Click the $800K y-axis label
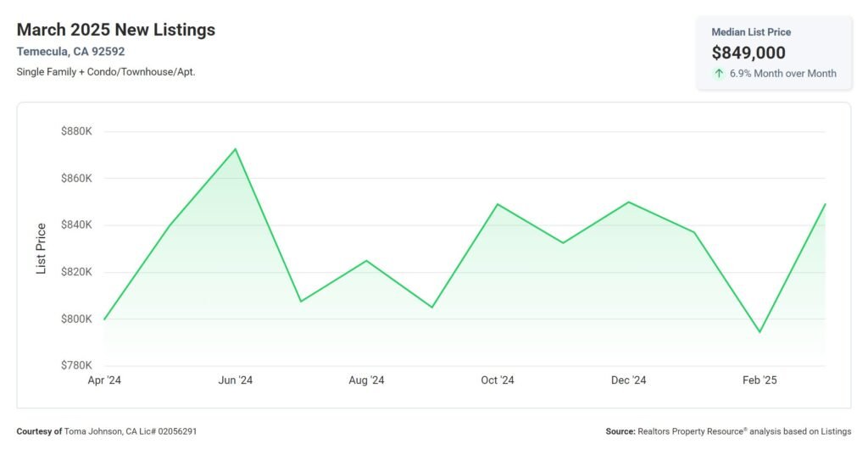 76,319
